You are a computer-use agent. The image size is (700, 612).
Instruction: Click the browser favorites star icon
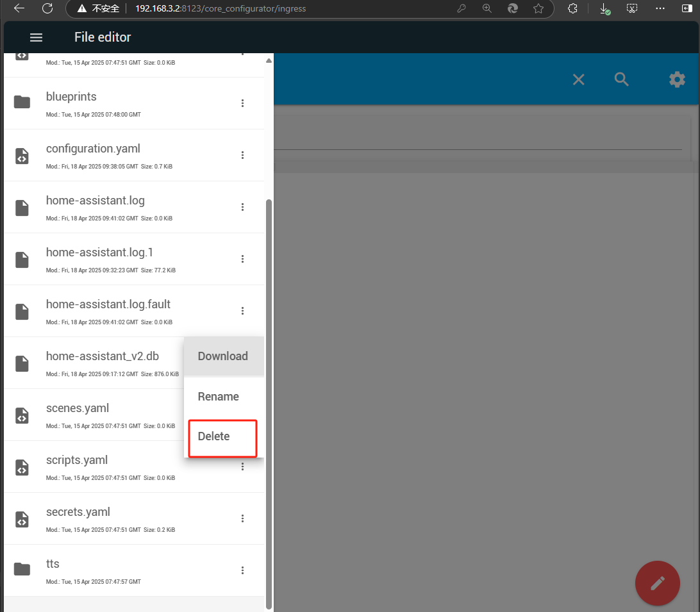[538, 9]
